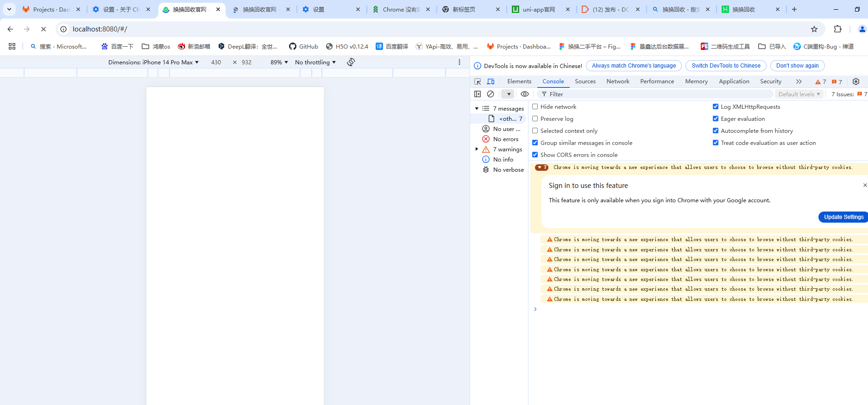Viewport: 868px width, 405px height.
Task: Click the inspect element picker icon
Action: point(478,81)
